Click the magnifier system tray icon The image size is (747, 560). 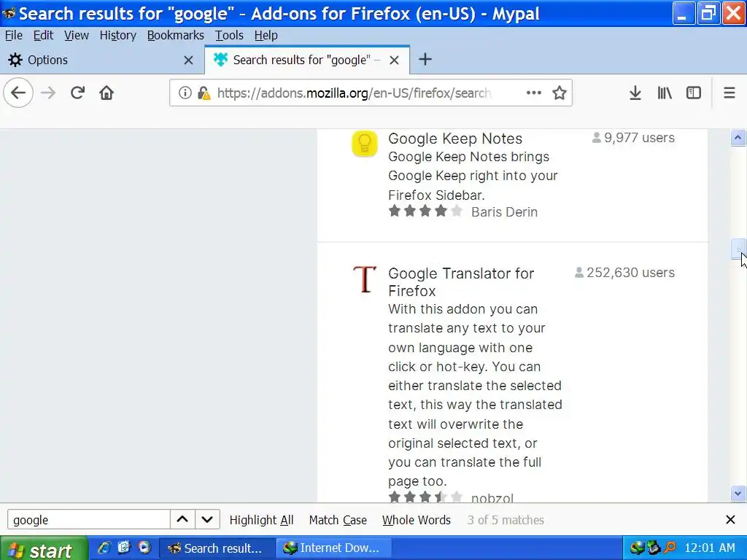(x=670, y=548)
